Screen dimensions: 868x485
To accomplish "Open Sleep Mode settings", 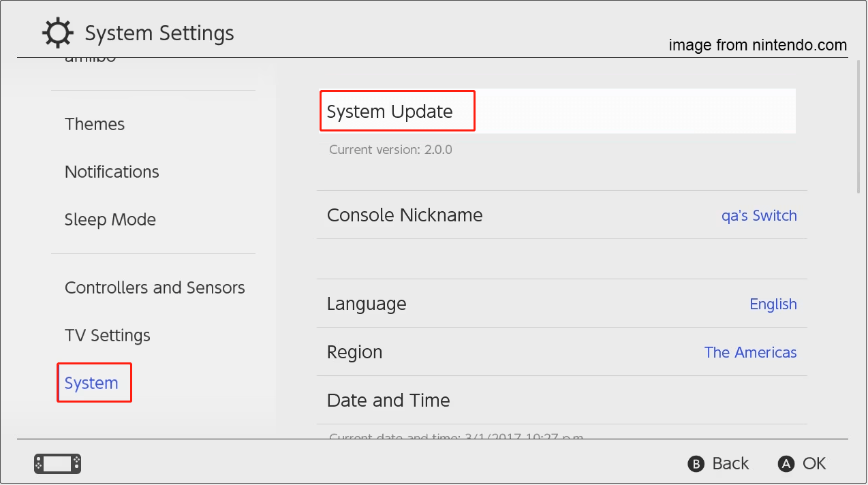I will click(x=110, y=219).
